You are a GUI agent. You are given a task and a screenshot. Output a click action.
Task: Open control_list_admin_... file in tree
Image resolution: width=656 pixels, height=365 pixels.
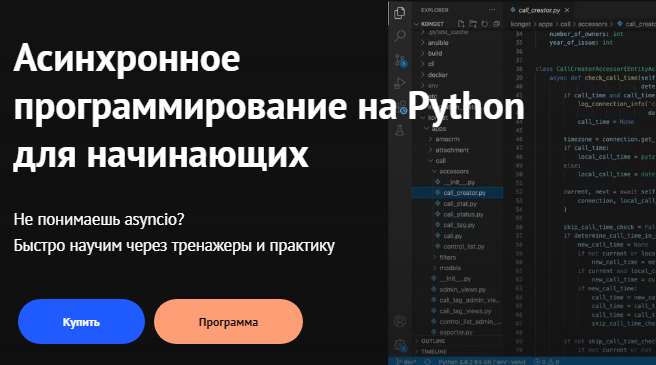469,321
